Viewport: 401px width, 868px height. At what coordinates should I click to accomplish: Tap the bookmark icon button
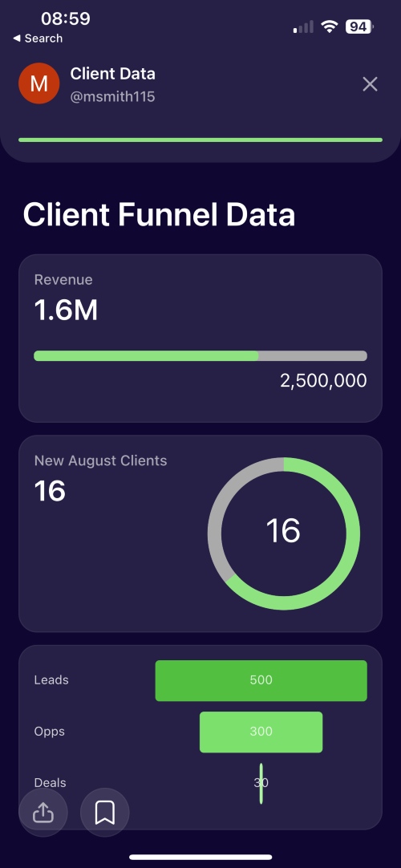104,812
